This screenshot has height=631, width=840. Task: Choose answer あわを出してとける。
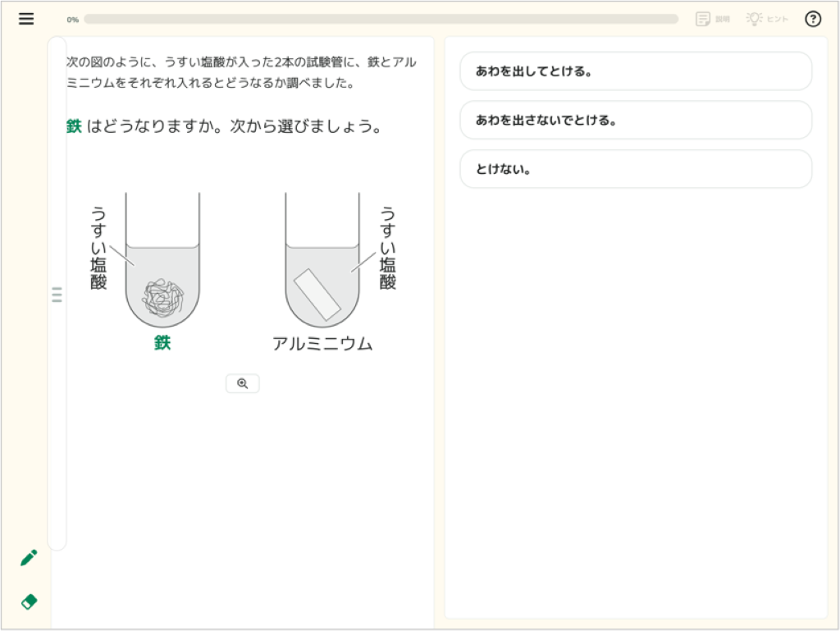[x=636, y=71]
